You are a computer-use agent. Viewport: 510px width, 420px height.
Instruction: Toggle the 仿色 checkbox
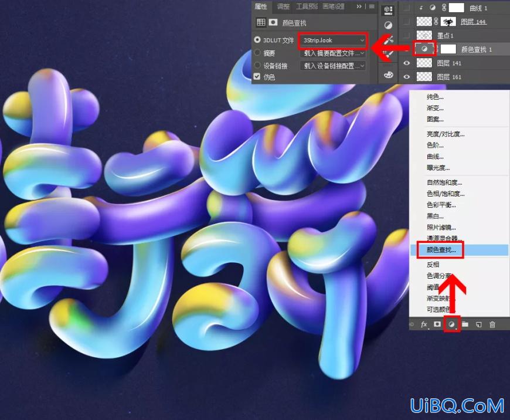pyautogui.click(x=257, y=76)
